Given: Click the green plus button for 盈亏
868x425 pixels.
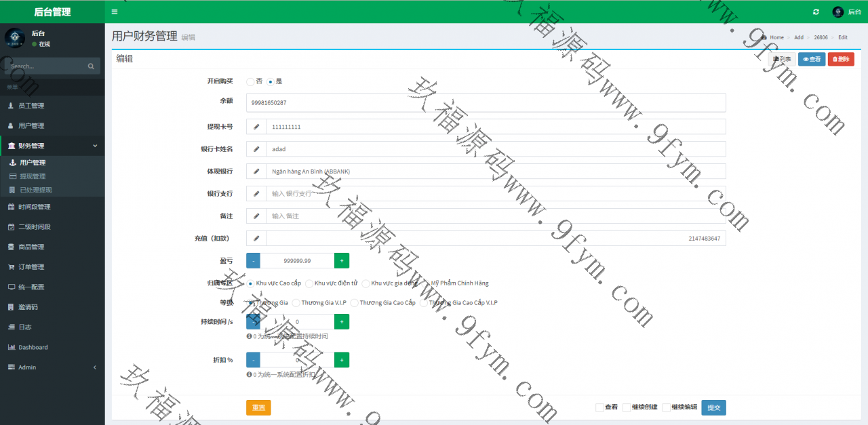Looking at the screenshot, I should [341, 261].
